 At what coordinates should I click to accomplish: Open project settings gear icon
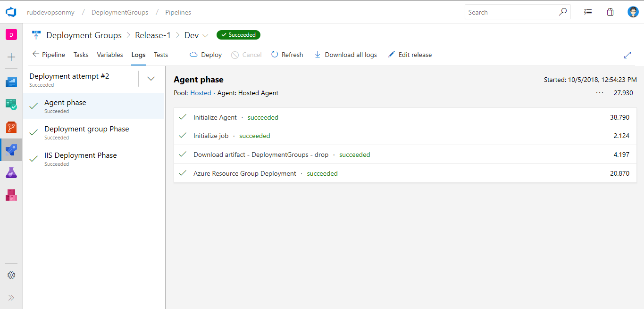pos(11,275)
